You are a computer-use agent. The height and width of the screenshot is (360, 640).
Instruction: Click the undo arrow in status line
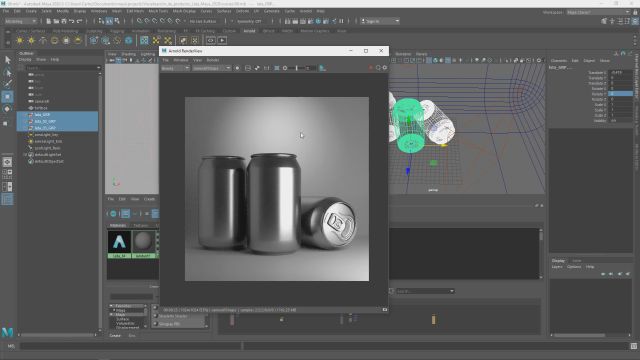(x=72, y=21)
